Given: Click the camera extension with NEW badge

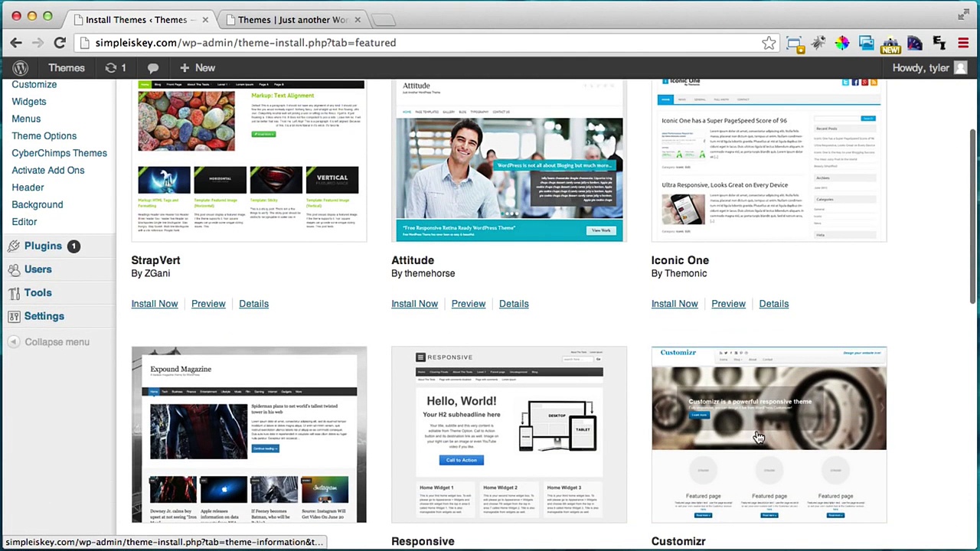Looking at the screenshot, I should 890,44.
